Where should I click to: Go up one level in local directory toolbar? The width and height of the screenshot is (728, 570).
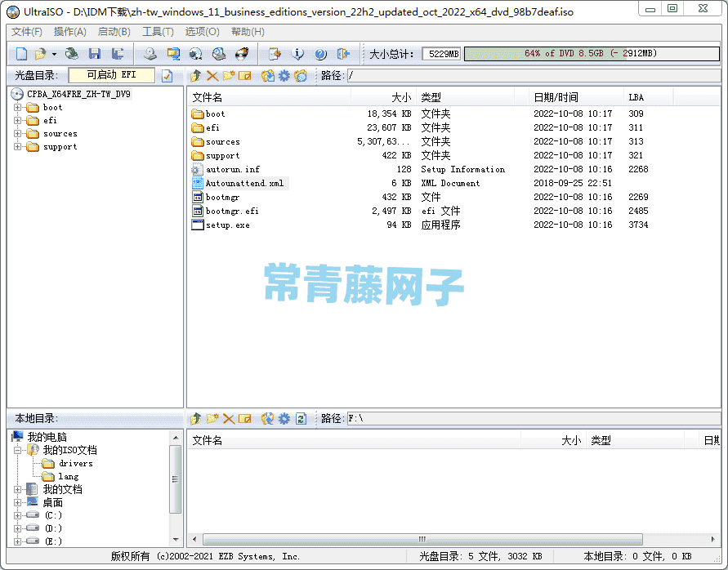pos(196,419)
